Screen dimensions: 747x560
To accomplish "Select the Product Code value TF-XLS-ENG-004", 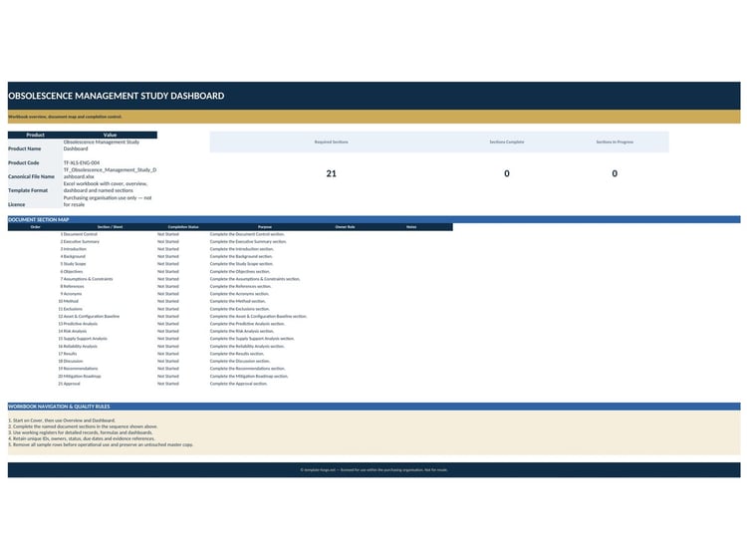I will 82,163.
